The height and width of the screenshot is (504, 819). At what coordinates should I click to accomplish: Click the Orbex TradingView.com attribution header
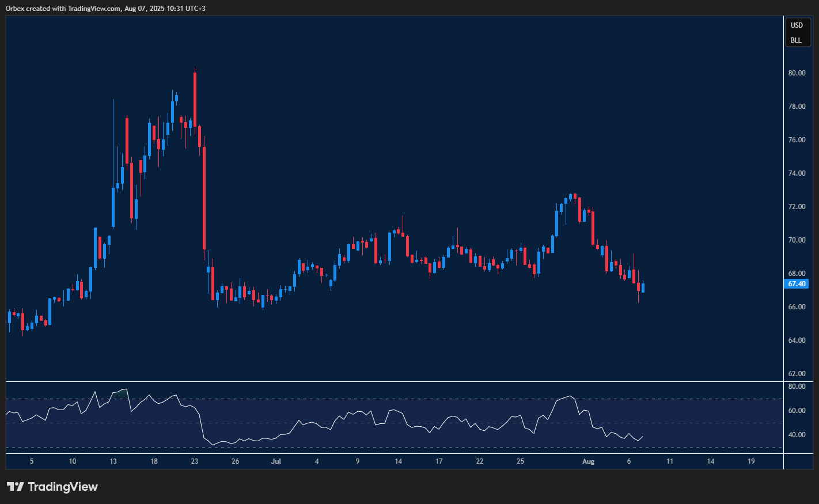click(x=105, y=8)
